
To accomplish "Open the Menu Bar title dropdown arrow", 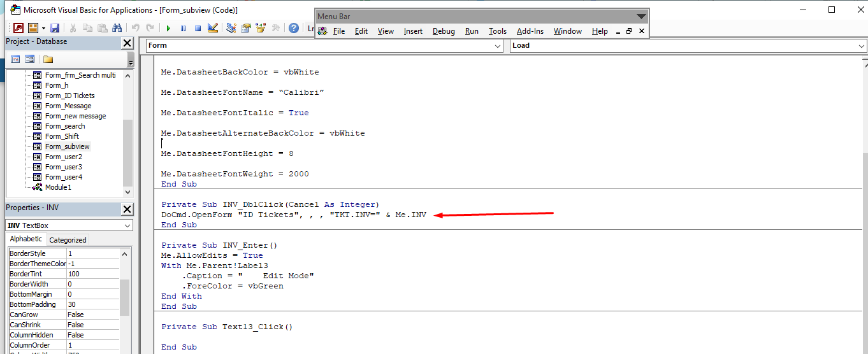I will (x=640, y=17).
